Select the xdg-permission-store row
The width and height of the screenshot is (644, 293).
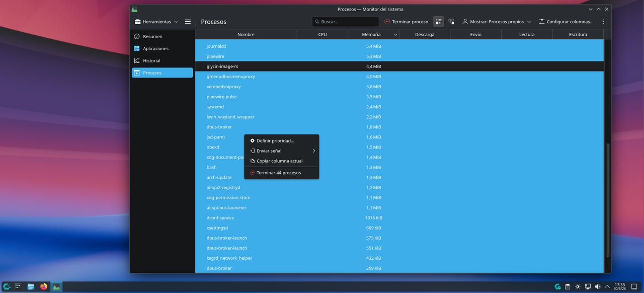tap(399, 197)
